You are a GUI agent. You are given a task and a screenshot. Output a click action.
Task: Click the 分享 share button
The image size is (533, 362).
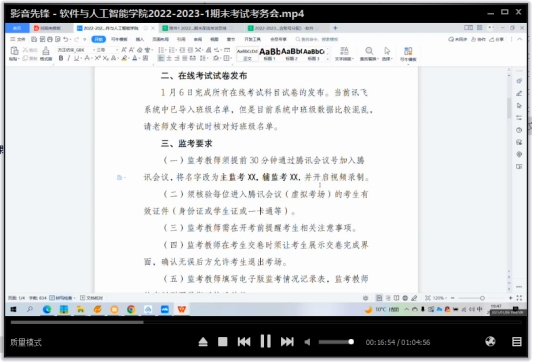tap(497, 39)
